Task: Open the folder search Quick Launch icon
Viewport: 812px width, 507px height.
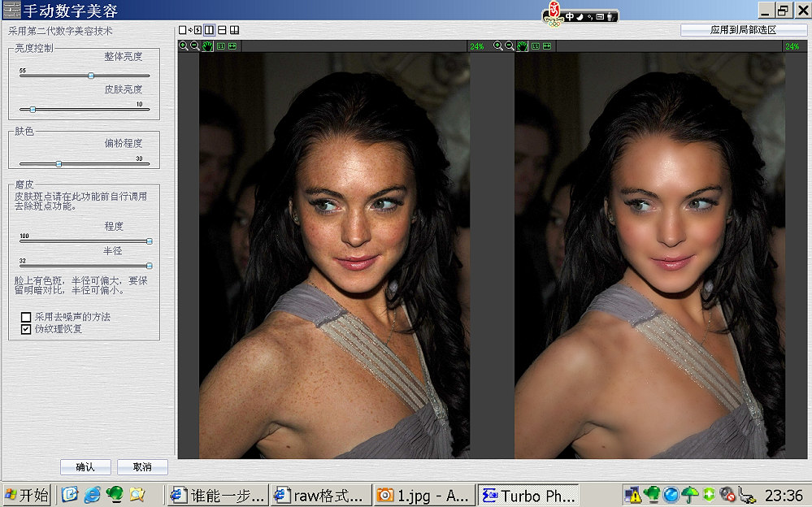Action: click(137, 494)
